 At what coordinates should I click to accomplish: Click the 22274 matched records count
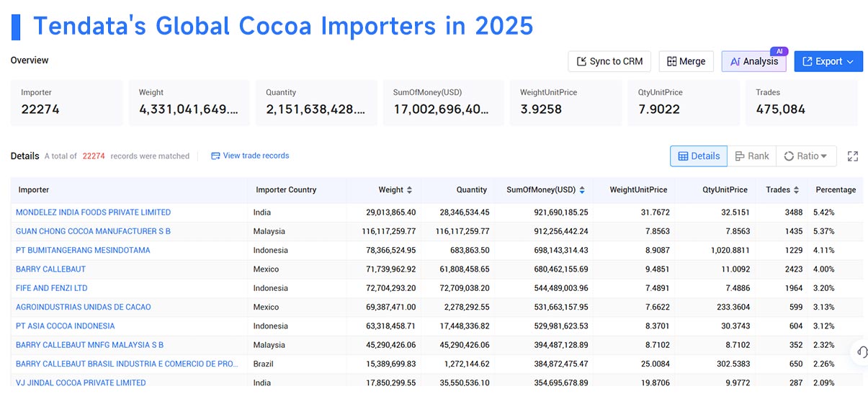[x=94, y=156]
